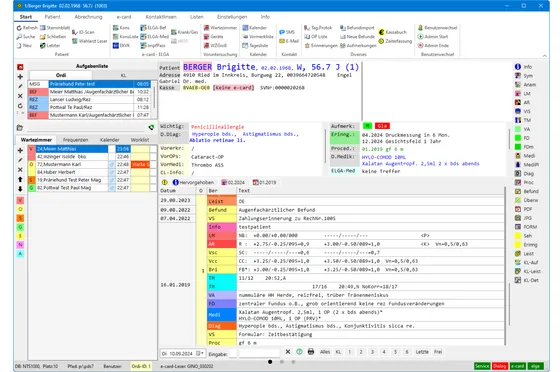Switch to the Frequenzen tab
The height and width of the screenshot is (372, 560).
[75, 140]
